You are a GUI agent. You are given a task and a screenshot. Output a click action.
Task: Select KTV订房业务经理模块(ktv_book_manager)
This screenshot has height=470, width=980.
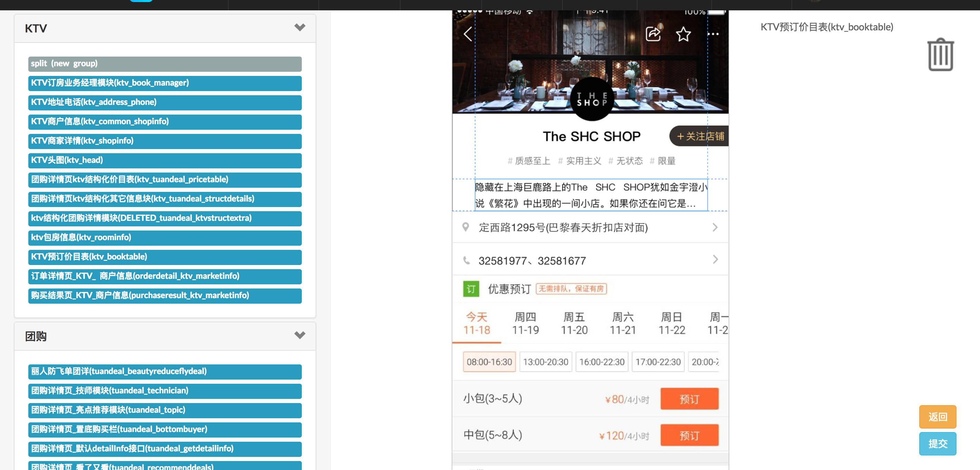coord(165,83)
